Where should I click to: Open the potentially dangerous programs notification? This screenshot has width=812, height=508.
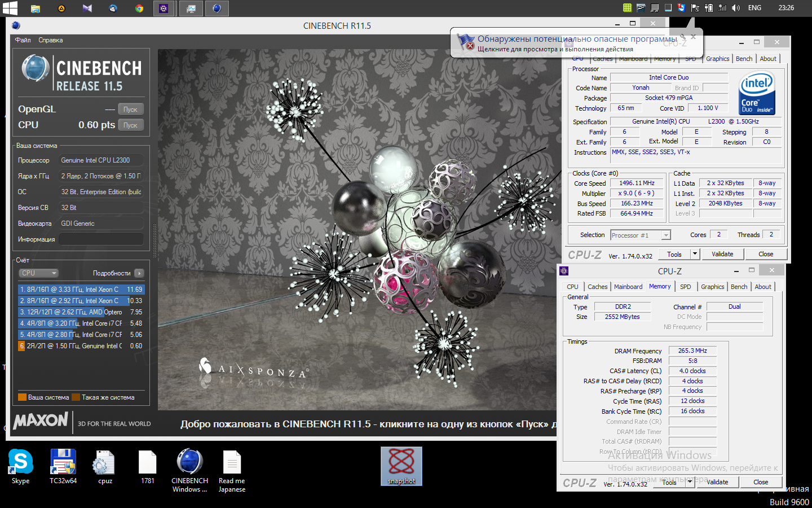(576, 43)
